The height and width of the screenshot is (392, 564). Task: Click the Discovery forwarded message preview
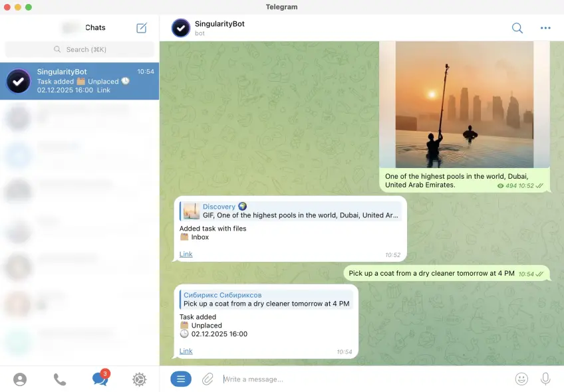coord(291,211)
